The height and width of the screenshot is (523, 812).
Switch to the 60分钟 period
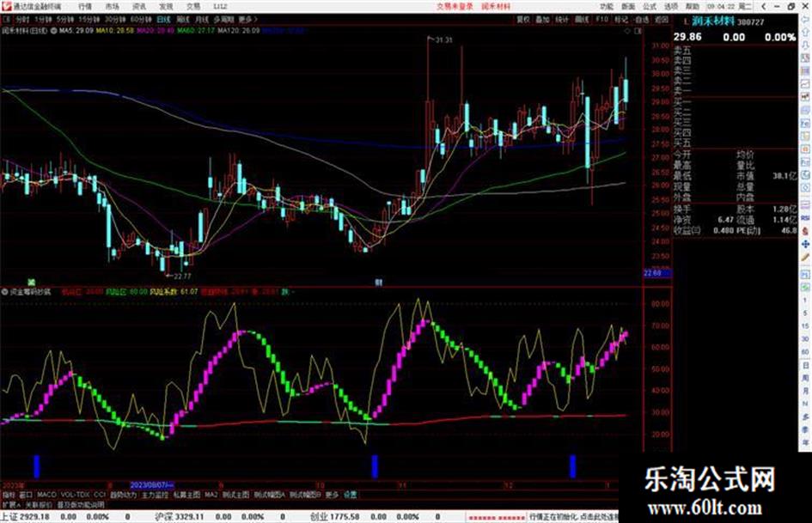(x=141, y=20)
